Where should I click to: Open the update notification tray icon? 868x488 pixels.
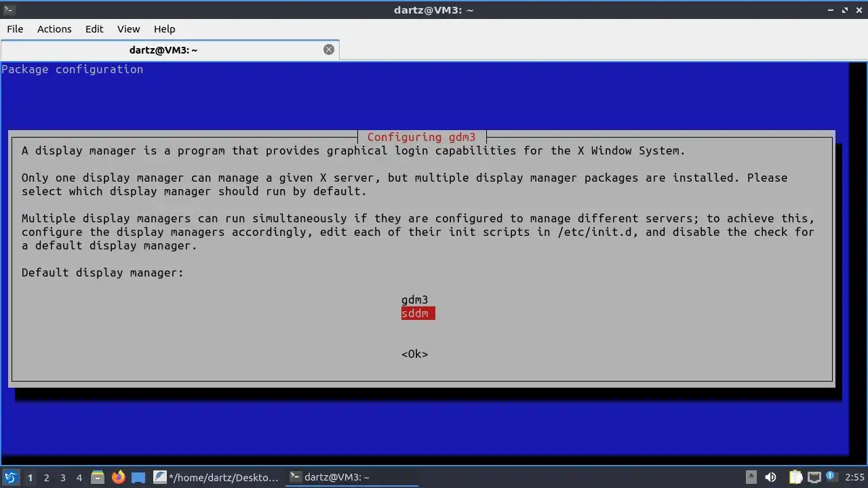831,477
